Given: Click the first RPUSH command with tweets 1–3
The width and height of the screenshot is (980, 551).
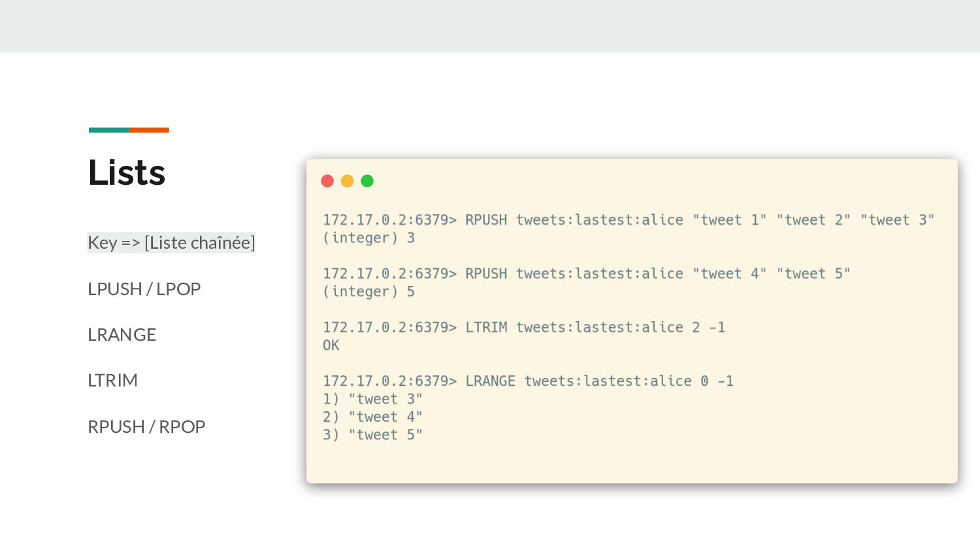Looking at the screenshot, I should (628, 220).
